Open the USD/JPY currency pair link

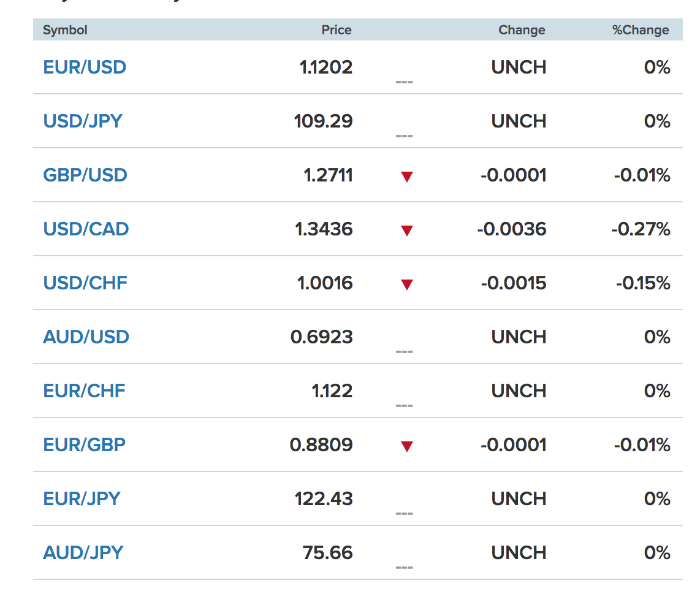click(83, 121)
